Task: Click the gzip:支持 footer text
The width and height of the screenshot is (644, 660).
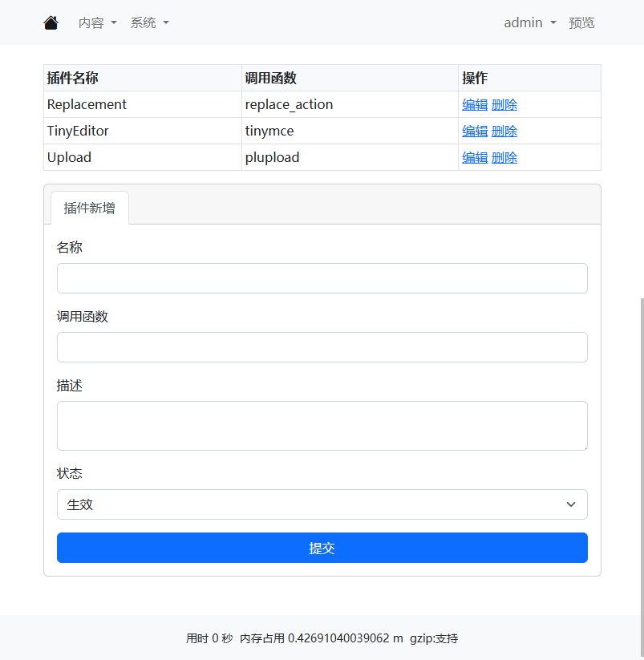Action: 434,638
